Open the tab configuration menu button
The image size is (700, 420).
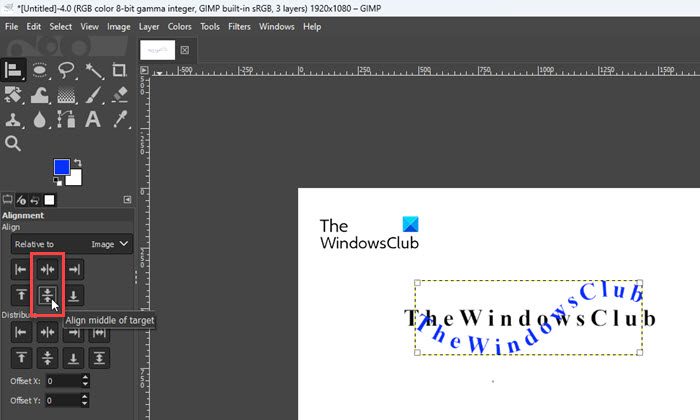tap(127, 200)
